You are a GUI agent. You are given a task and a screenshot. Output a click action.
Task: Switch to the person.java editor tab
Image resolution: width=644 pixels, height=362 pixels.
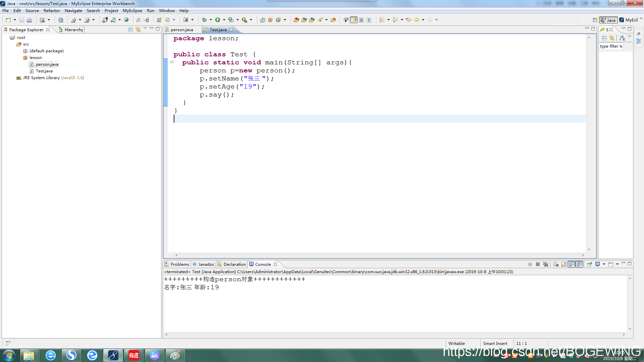[x=181, y=30]
